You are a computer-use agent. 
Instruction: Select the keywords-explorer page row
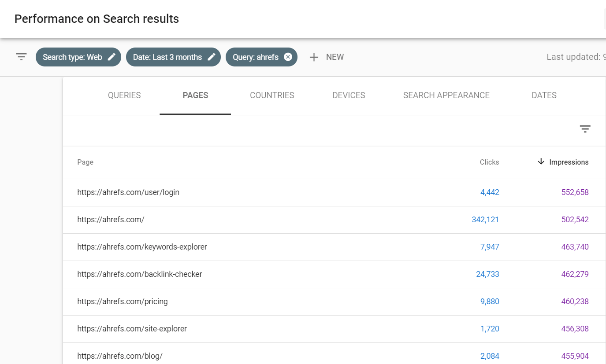142,247
